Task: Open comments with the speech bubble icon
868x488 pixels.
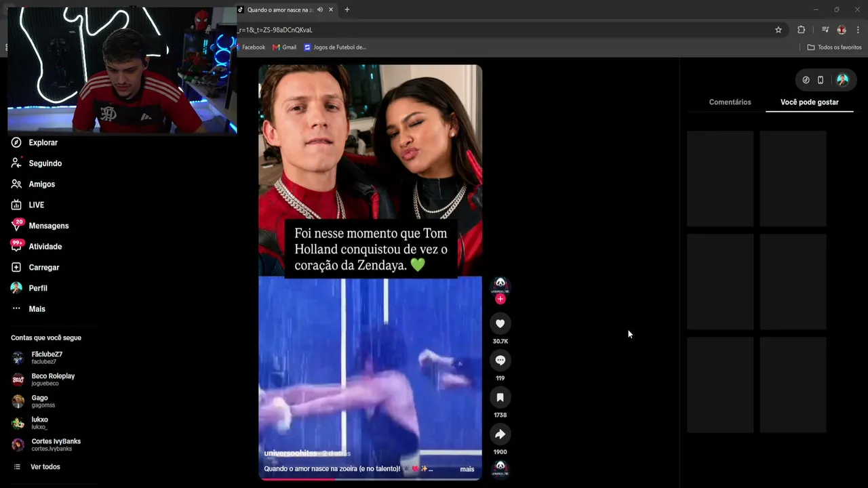Action: tap(500, 361)
